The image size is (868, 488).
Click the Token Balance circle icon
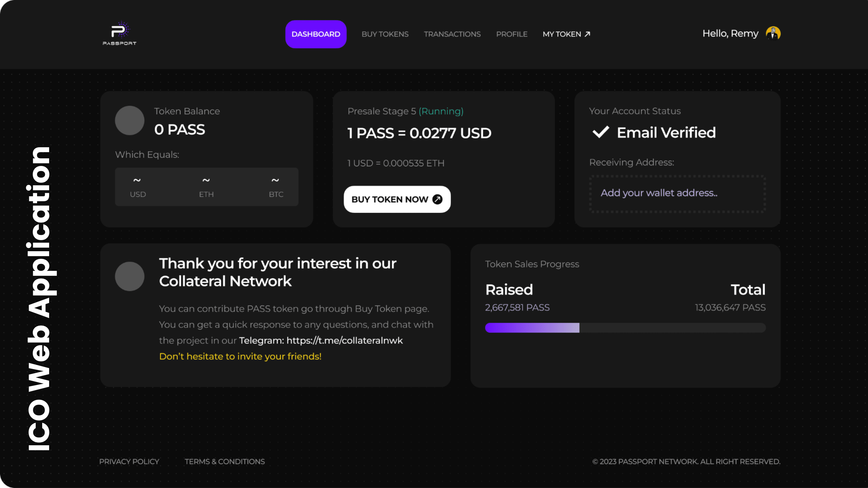click(x=130, y=120)
